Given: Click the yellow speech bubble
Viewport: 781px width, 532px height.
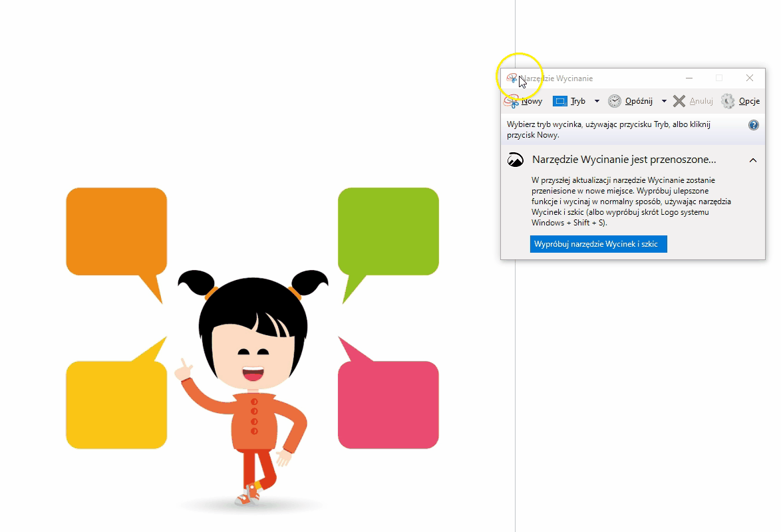Looking at the screenshot, I should click(x=116, y=404).
